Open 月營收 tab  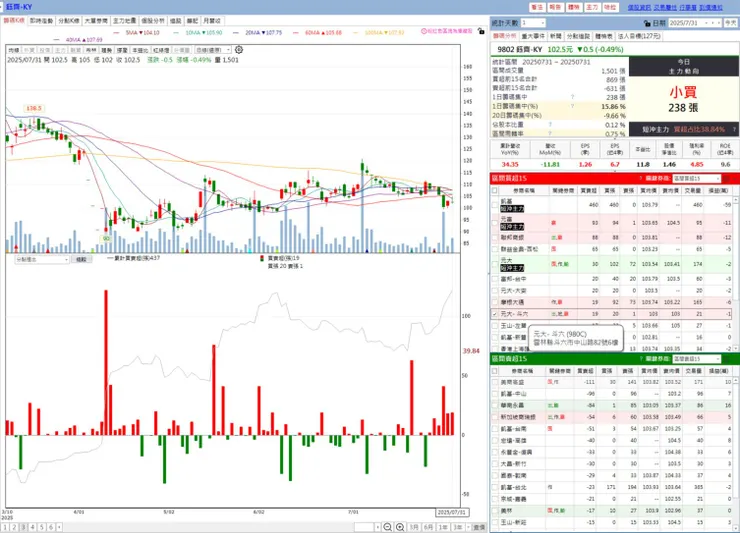coord(212,21)
